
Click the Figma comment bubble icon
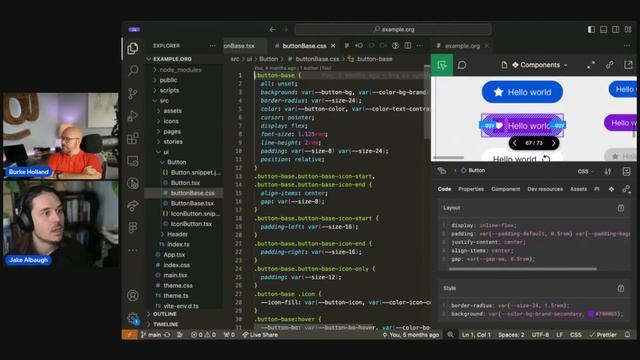click(462, 65)
